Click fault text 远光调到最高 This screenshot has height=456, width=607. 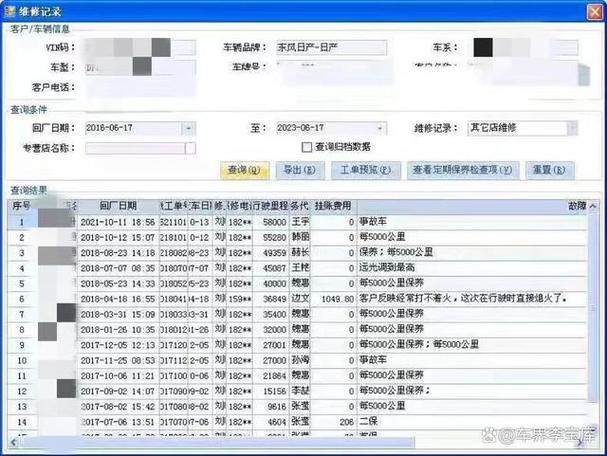(387, 267)
